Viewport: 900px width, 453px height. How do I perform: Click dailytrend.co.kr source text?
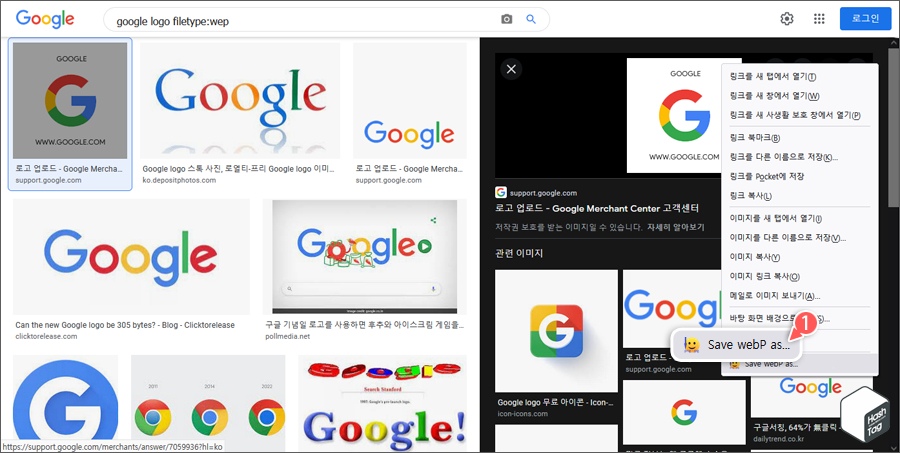click(x=780, y=440)
